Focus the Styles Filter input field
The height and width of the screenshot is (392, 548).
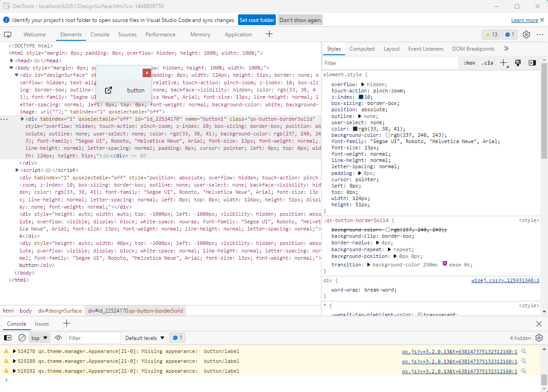click(390, 63)
